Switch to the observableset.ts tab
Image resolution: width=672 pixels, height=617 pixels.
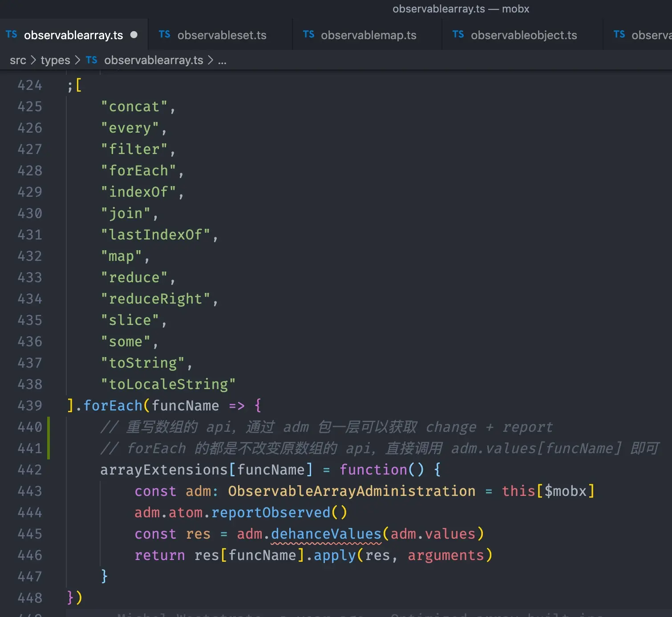click(222, 35)
